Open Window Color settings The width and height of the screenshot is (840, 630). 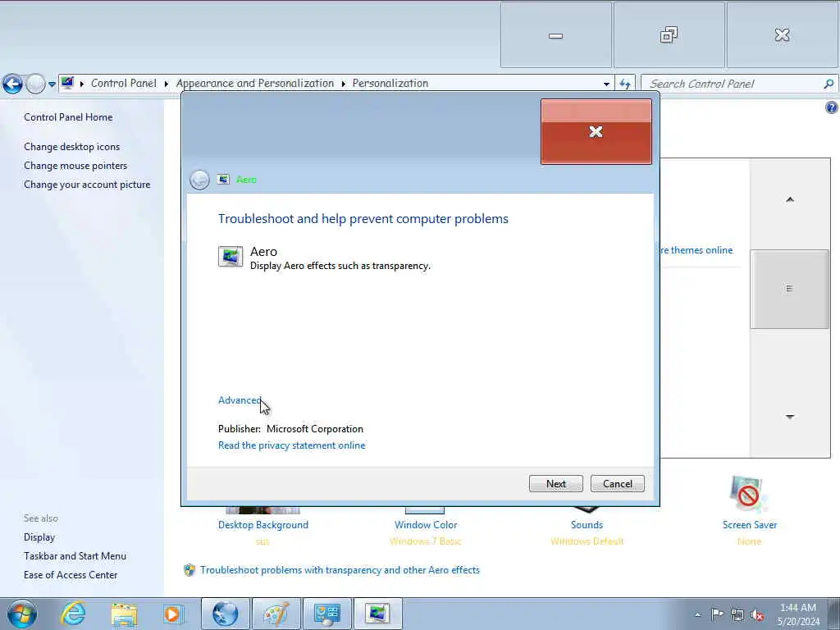(426, 525)
